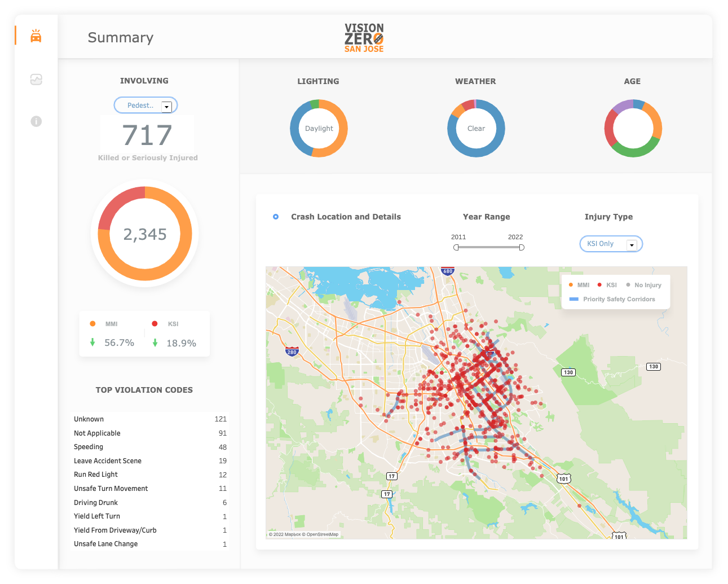Select the Leave Accident Scene row
This screenshot has height=584, width=728.
pos(150,461)
